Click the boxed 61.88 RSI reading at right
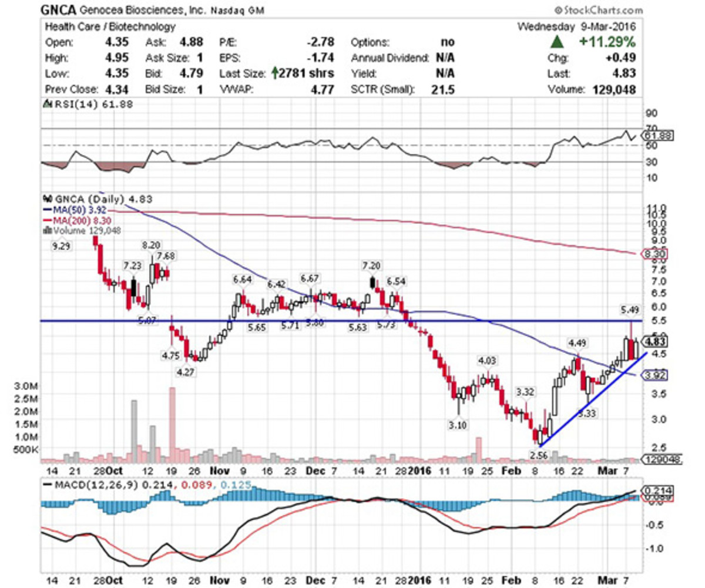This screenshot has width=705, height=588. [658, 136]
